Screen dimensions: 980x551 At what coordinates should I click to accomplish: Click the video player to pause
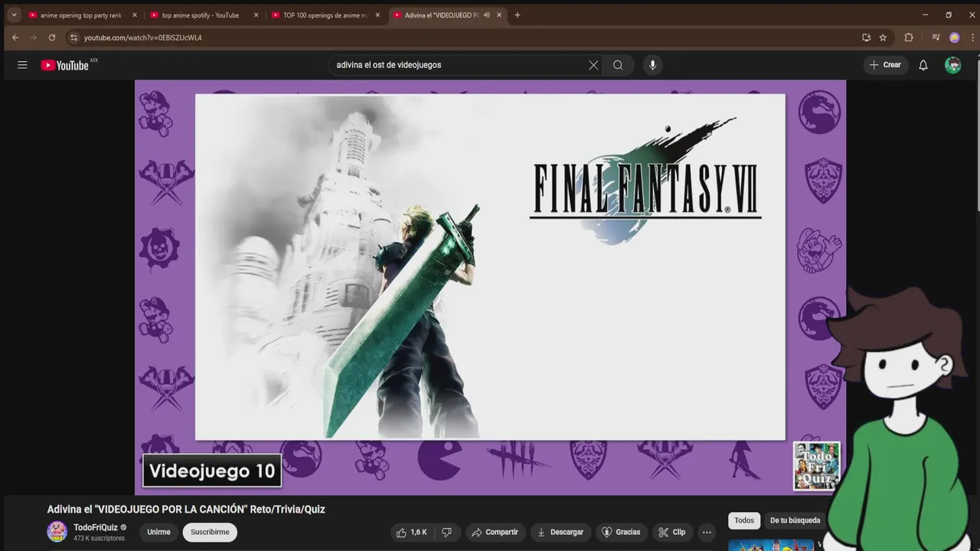tap(490, 287)
